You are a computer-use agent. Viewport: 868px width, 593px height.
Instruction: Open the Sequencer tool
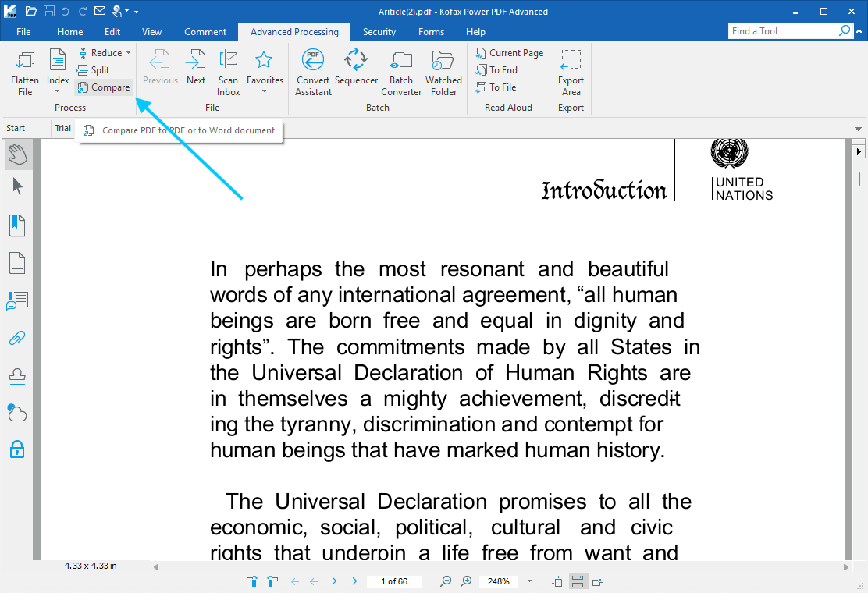(x=356, y=70)
